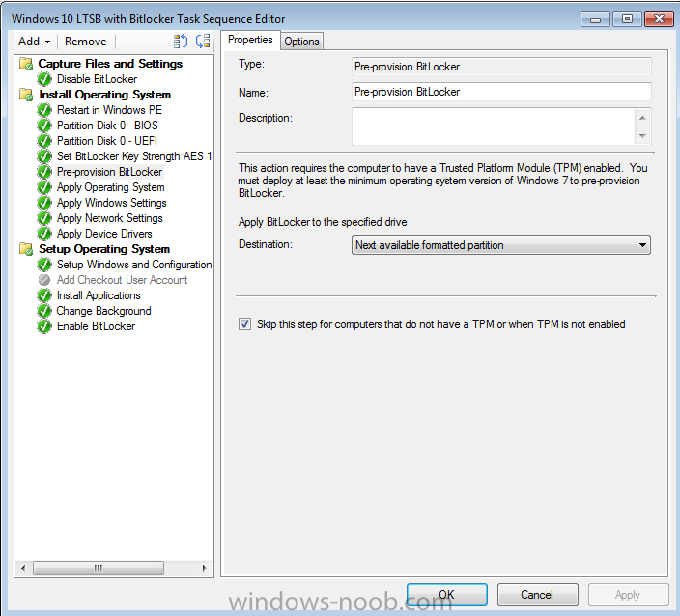Viewport: 680px width, 616px height.
Task: Click check icon beside Set BitLocker Key Strength
Action: [44, 156]
